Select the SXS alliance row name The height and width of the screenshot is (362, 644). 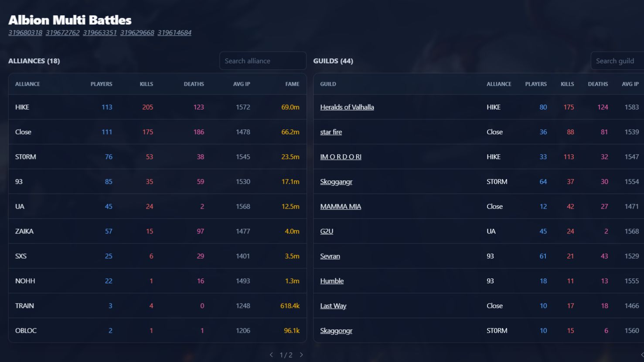pyautogui.click(x=21, y=256)
